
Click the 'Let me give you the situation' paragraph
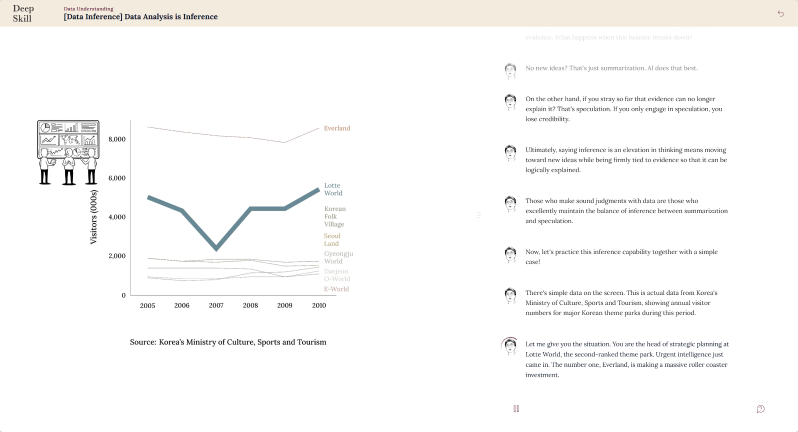pyautogui.click(x=627, y=359)
